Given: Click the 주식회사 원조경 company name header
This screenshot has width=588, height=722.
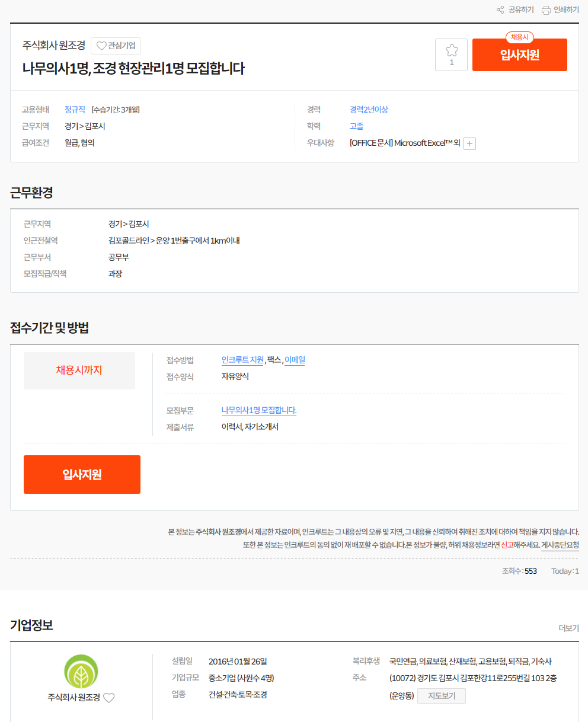Looking at the screenshot, I should pyautogui.click(x=54, y=46).
